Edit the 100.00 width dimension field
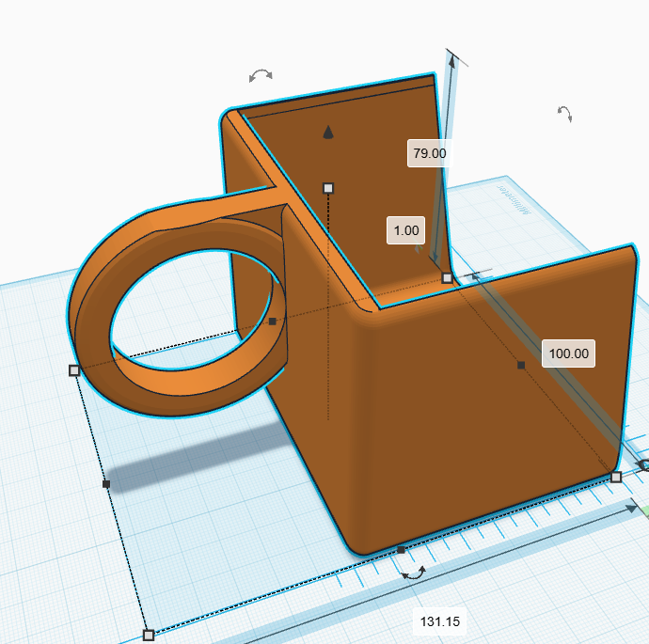Image resolution: width=649 pixels, height=644 pixels. coord(569,353)
